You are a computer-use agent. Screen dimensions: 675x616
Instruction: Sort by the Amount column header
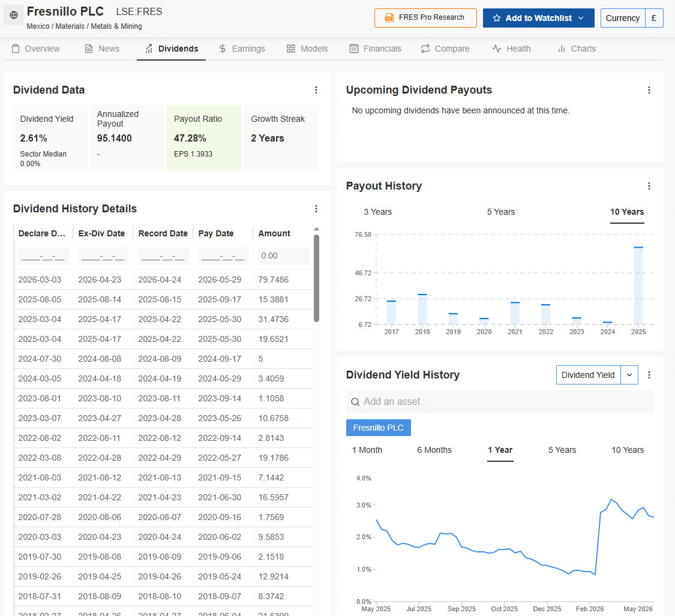(274, 233)
